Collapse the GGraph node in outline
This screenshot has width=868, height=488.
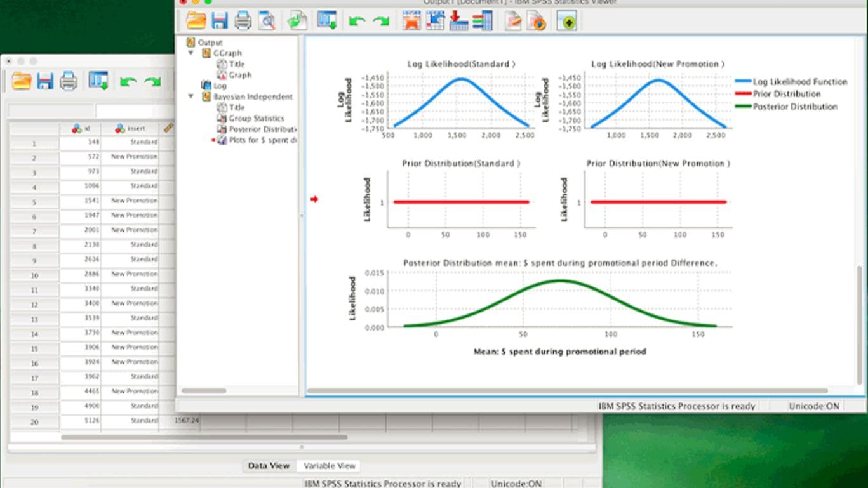(x=191, y=53)
